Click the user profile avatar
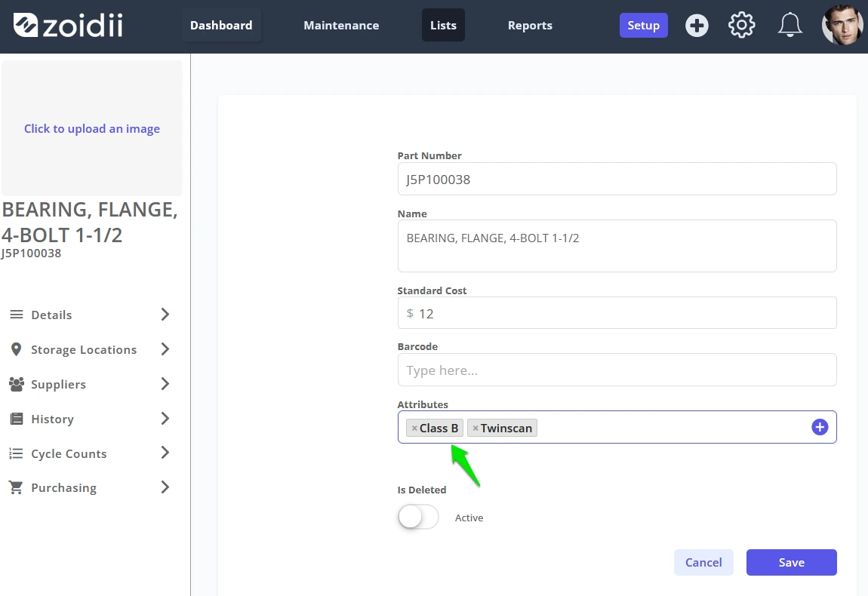The image size is (868, 596). (x=842, y=25)
